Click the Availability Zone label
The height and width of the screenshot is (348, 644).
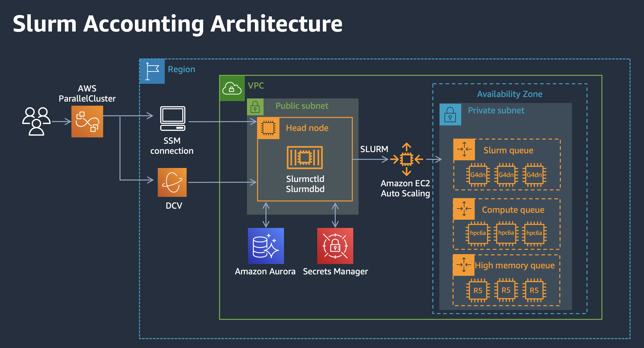tap(510, 94)
